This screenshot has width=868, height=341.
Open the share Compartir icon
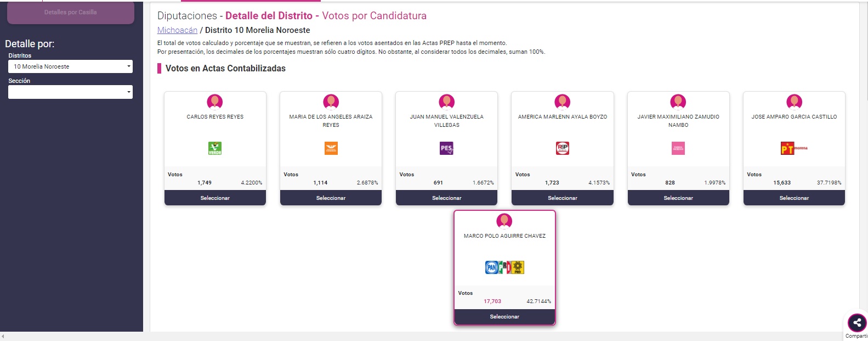[x=857, y=323]
